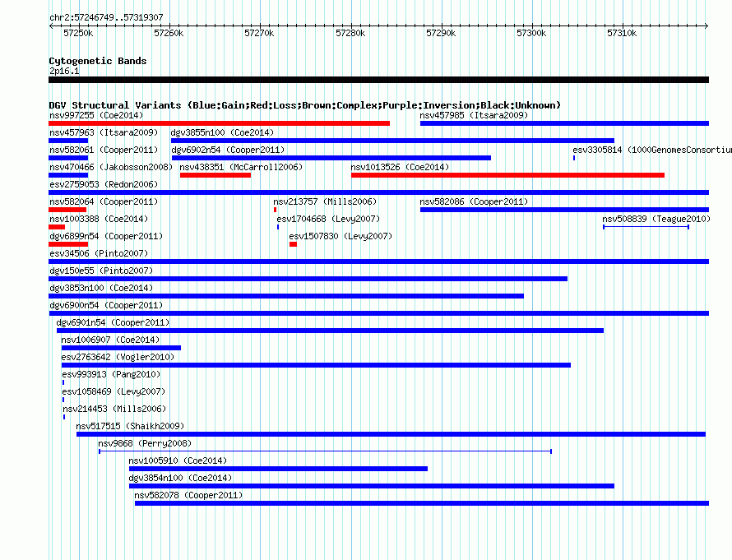Open nsv1006907 (Coe2014) variant

(110, 340)
